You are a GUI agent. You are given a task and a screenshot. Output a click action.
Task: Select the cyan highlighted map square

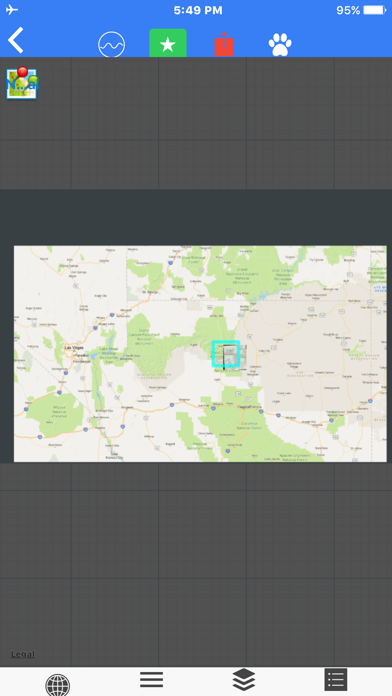226,354
